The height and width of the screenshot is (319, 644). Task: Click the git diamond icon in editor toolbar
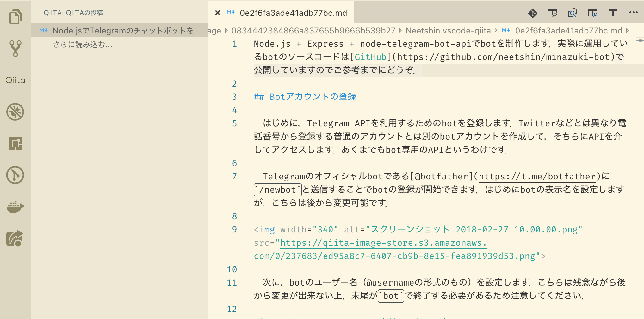click(x=532, y=13)
